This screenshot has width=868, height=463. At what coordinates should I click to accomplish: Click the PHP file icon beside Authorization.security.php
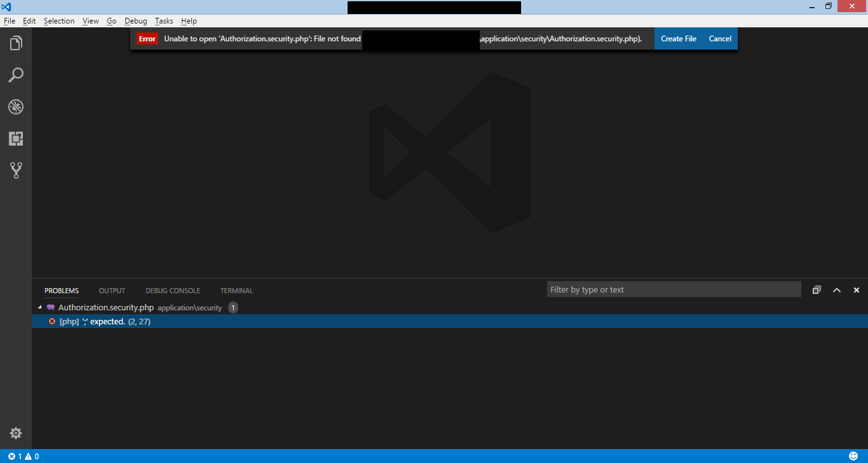pyautogui.click(x=51, y=308)
